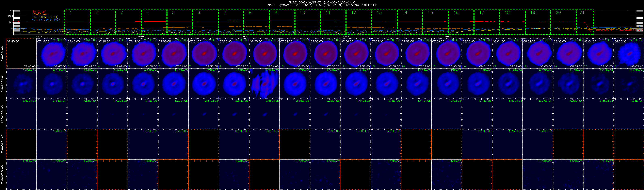
Task: Open the 08:05:00 image labeled 3.82E+03
Action: (629, 53)
